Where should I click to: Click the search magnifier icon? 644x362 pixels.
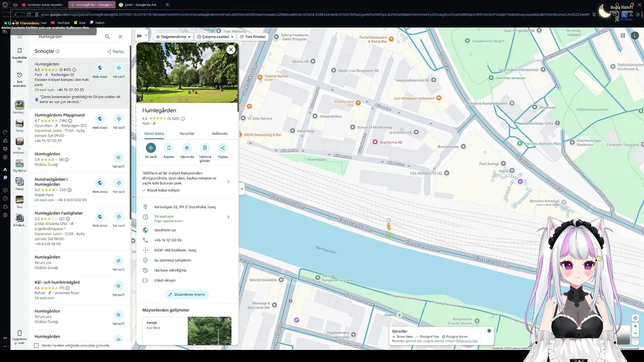[x=107, y=37]
